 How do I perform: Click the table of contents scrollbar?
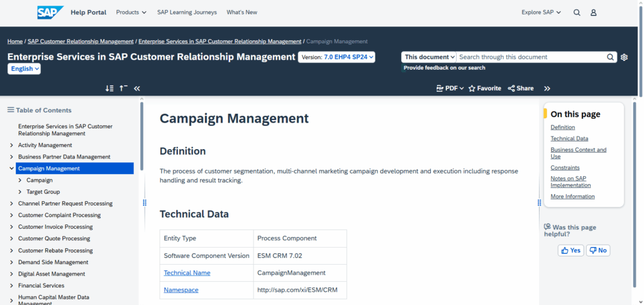pos(142,135)
